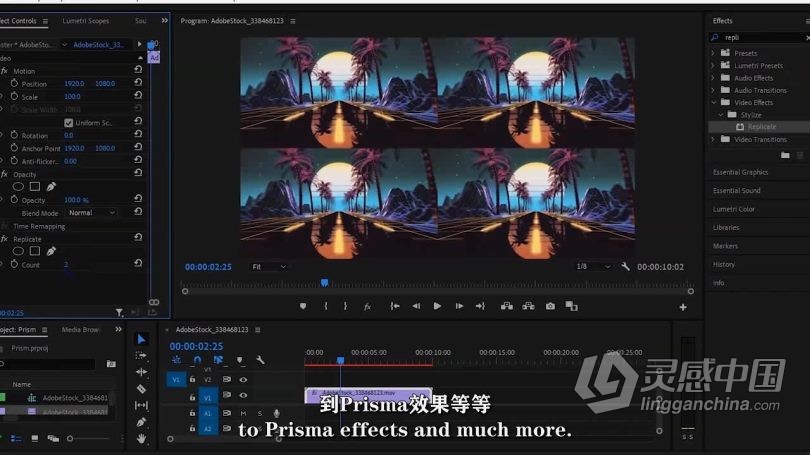Click the timeline playhead at 02:25
The image size is (810, 455).
[340, 360]
